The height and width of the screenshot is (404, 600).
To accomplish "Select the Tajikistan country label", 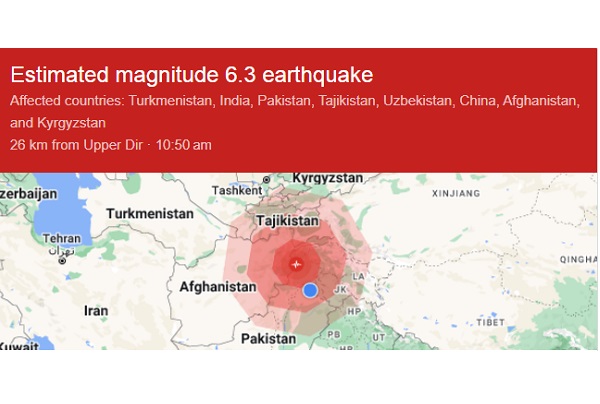I will (x=287, y=221).
